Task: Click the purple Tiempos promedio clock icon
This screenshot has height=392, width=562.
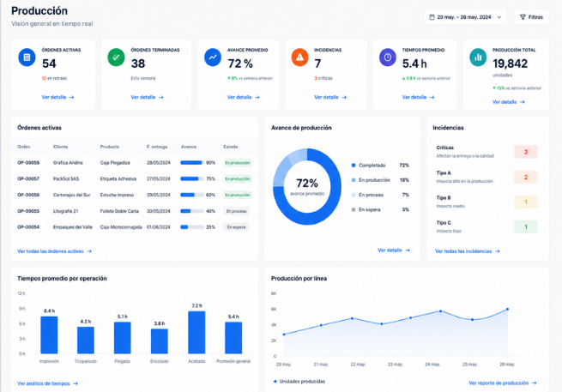Action: (388, 57)
